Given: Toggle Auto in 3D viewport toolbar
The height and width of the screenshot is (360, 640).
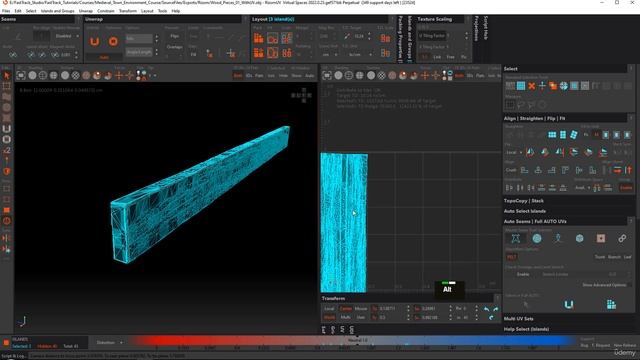Looking at the screenshot, I should point(310,76).
